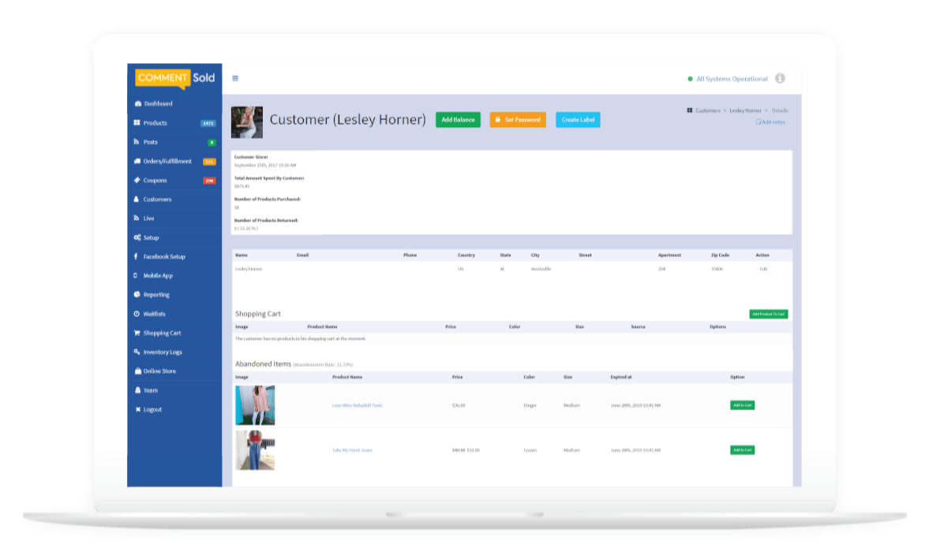Click Lesley Horner in the Name column
Image resolution: width=925 pixels, height=560 pixels.
pos(249,269)
